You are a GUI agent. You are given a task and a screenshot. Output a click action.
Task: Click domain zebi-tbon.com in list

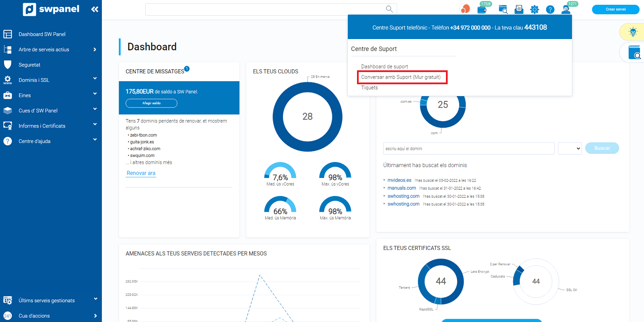tap(143, 135)
